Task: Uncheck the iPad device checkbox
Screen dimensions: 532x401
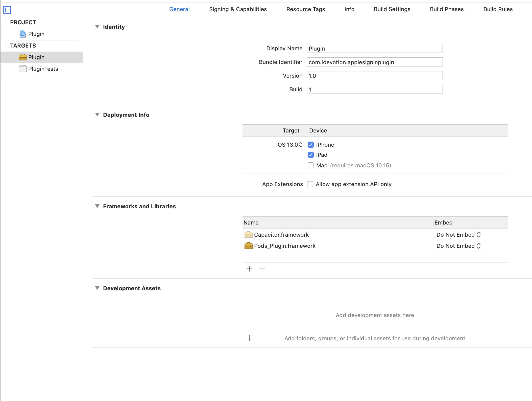Action: point(311,155)
